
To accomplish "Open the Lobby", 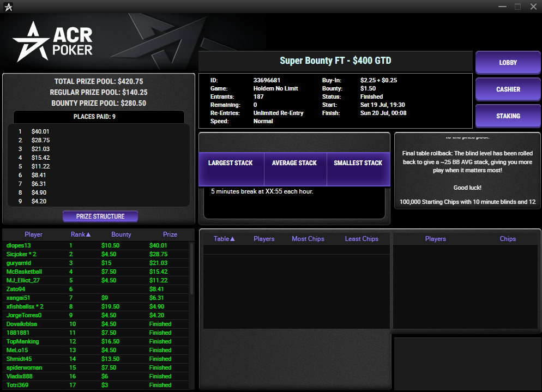I will (x=508, y=63).
